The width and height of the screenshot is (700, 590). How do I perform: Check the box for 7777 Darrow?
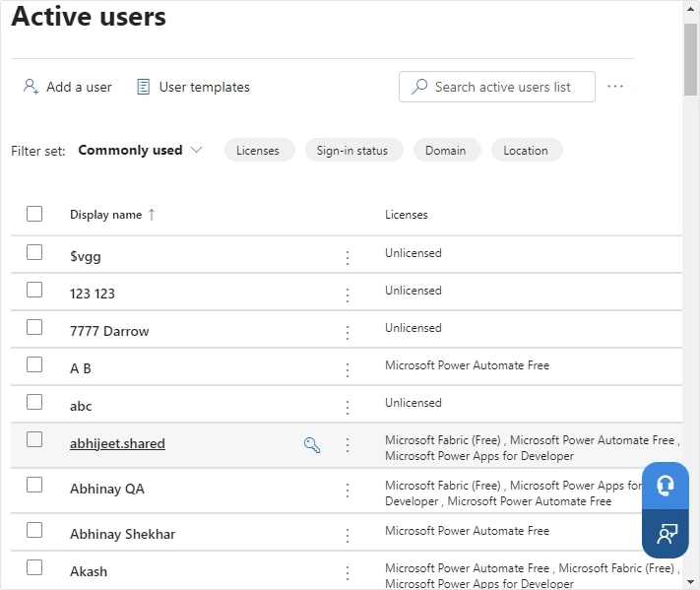click(x=34, y=327)
